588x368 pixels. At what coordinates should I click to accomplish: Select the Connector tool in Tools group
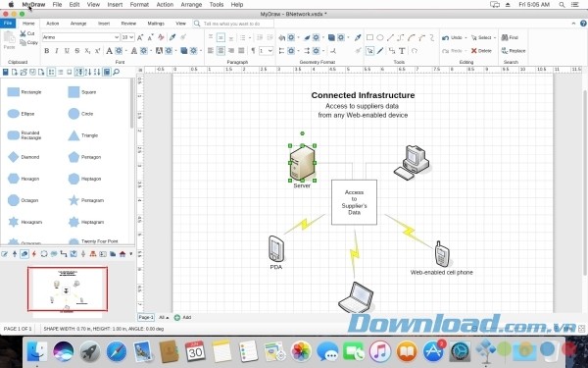coord(391,50)
